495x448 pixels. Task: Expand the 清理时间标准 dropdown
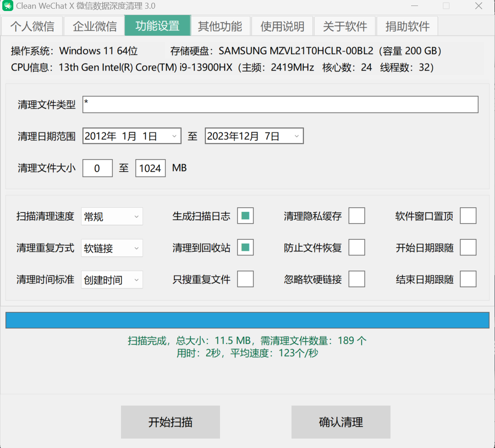112,280
